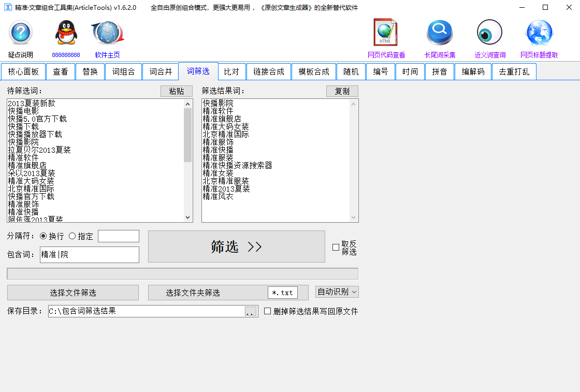
Task: Open 软件主页 via the globe icon
Action: (x=107, y=33)
